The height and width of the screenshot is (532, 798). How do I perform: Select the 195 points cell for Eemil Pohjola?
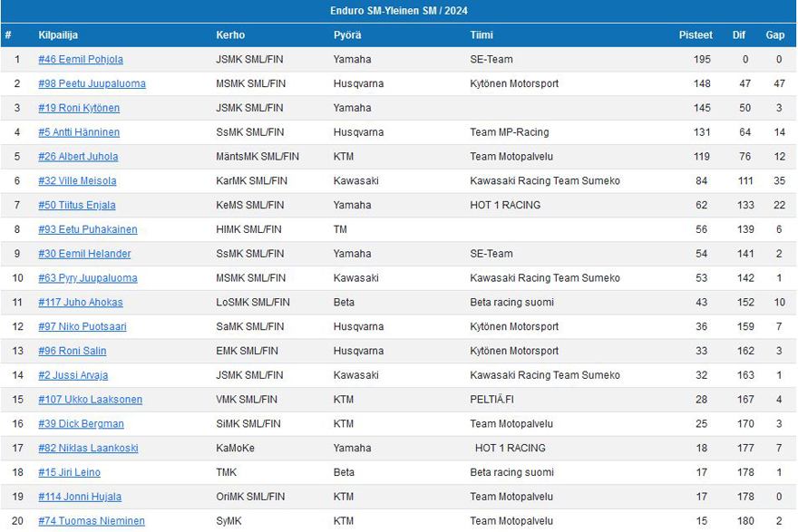coord(701,60)
